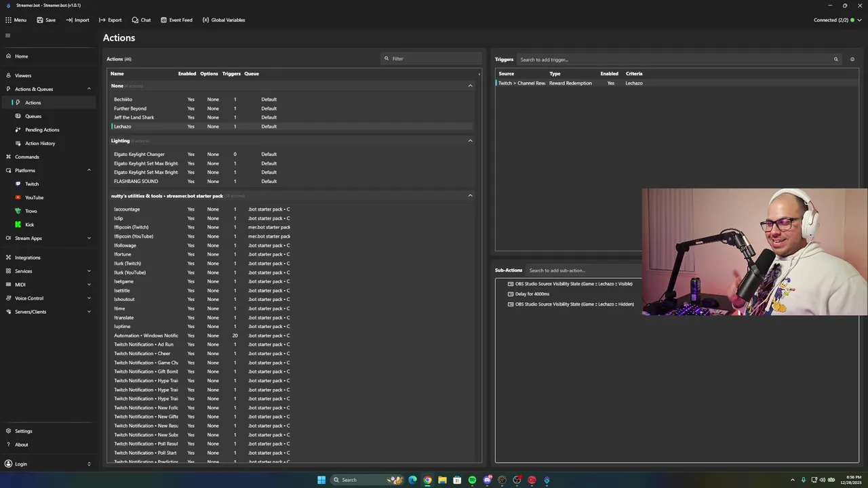Open Spotify from the taskbar
Screen dimensions: 868x488
pos(472,480)
